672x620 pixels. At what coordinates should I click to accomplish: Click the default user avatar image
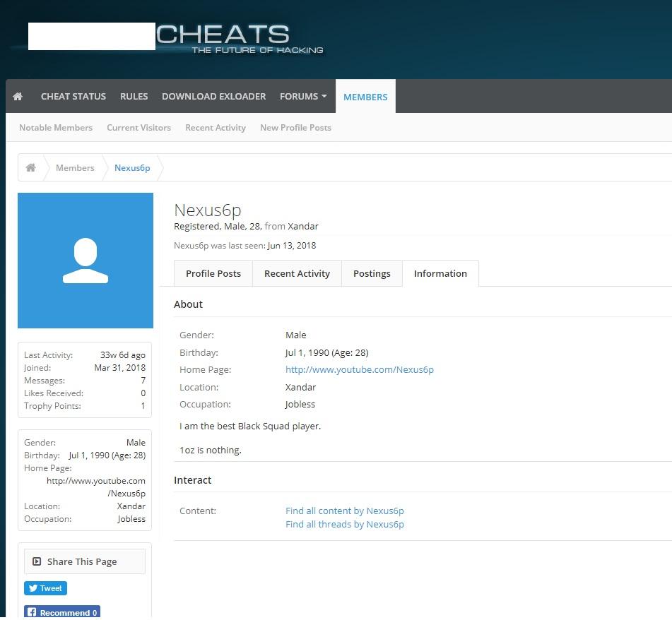[x=86, y=261]
